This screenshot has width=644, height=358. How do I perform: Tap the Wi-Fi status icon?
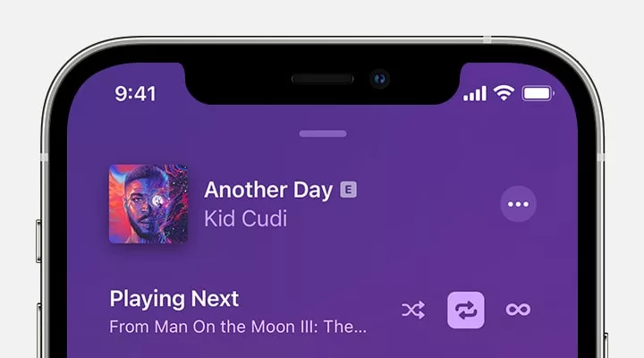(x=504, y=93)
